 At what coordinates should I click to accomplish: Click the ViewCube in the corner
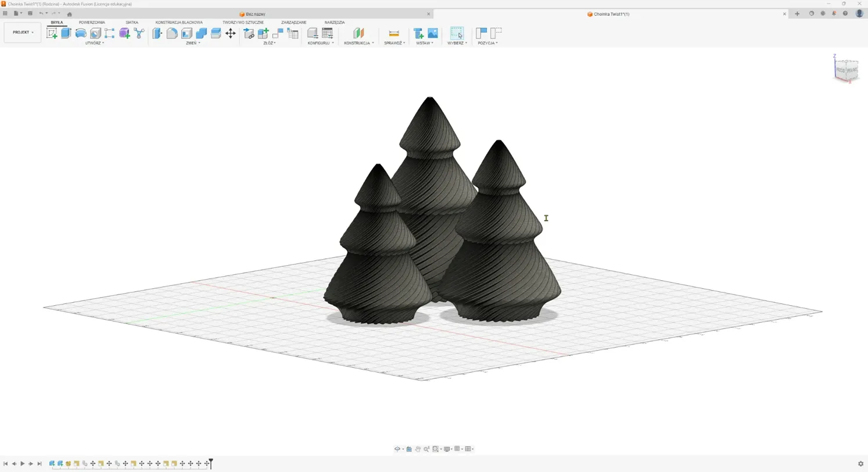tap(845, 70)
